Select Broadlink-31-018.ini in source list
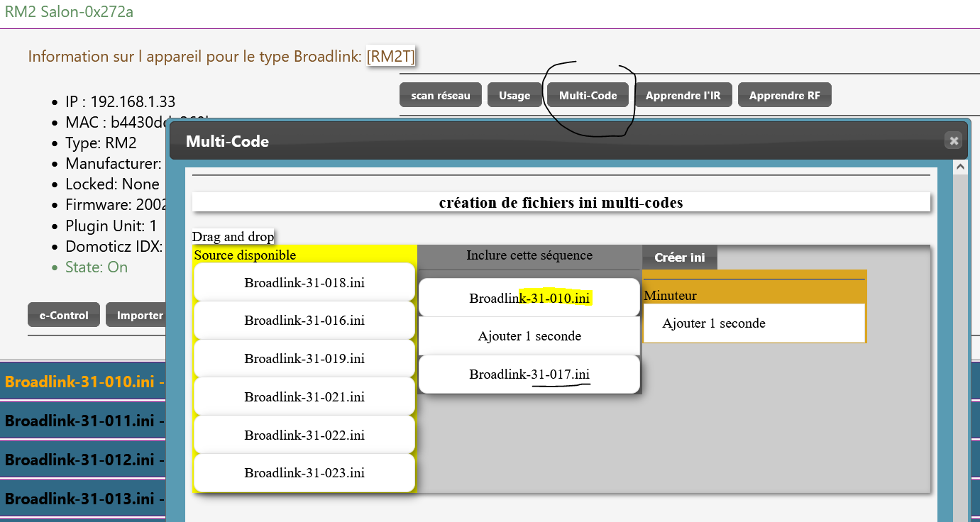Image resolution: width=980 pixels, height=522 pixels. click(304, 282)
